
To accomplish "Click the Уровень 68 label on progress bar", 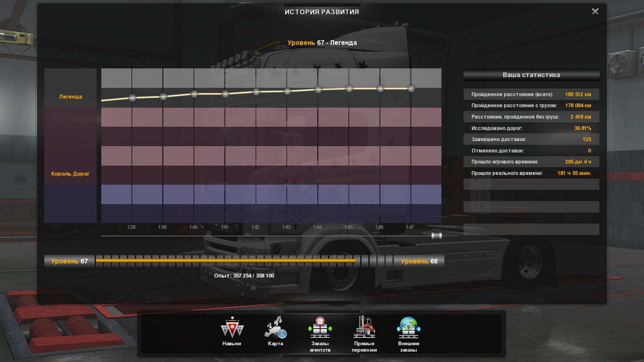I will [x=419, y=261].
